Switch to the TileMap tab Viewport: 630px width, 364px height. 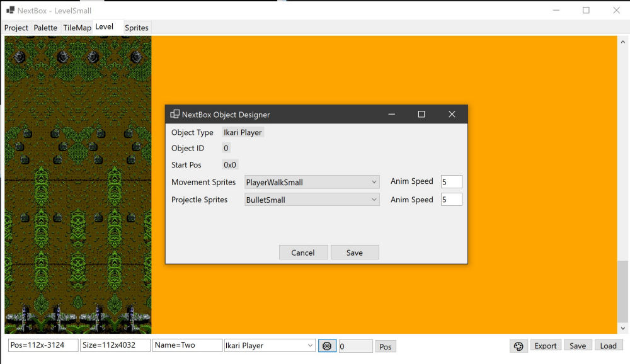tap(77, 28)
